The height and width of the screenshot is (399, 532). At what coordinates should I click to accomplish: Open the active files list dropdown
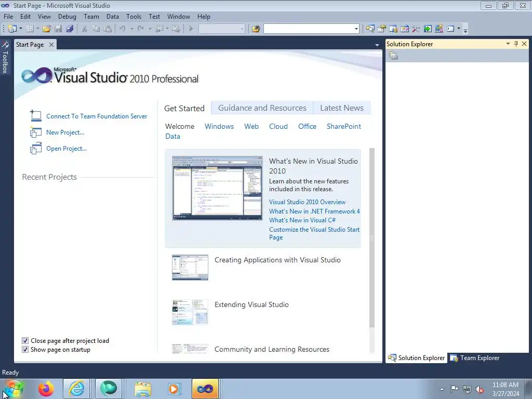[377, 45]
